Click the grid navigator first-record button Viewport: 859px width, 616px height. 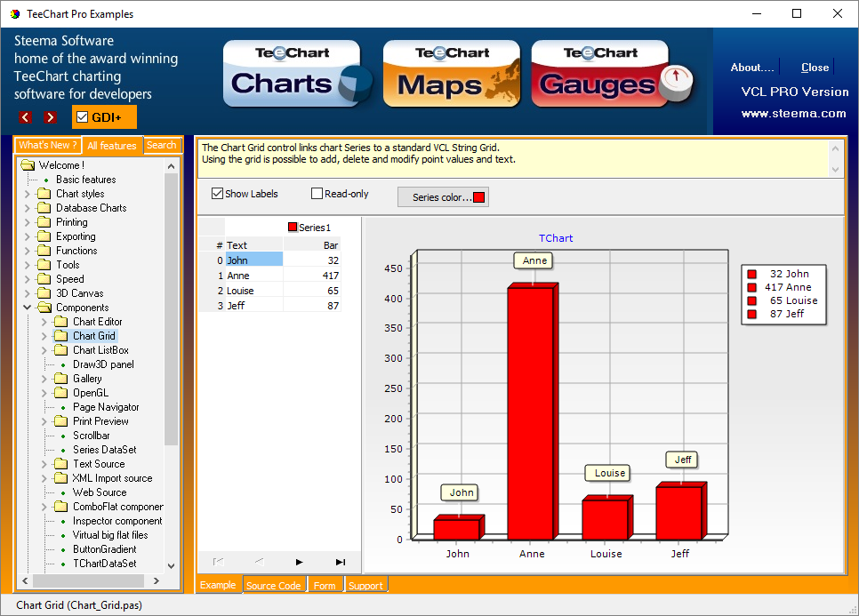pos(218,562)
